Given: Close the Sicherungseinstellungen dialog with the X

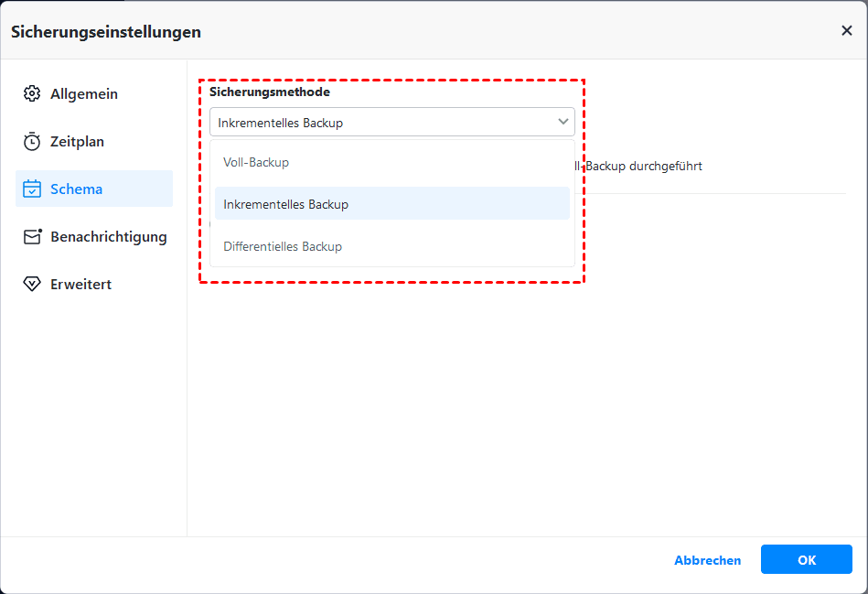Looking at the screenshot, I should tap(846, 31).
